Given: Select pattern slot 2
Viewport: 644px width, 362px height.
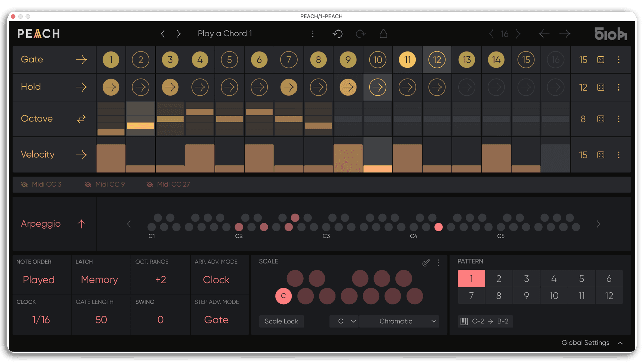Looking at the screenshot, I should click(x=499, y=279).
